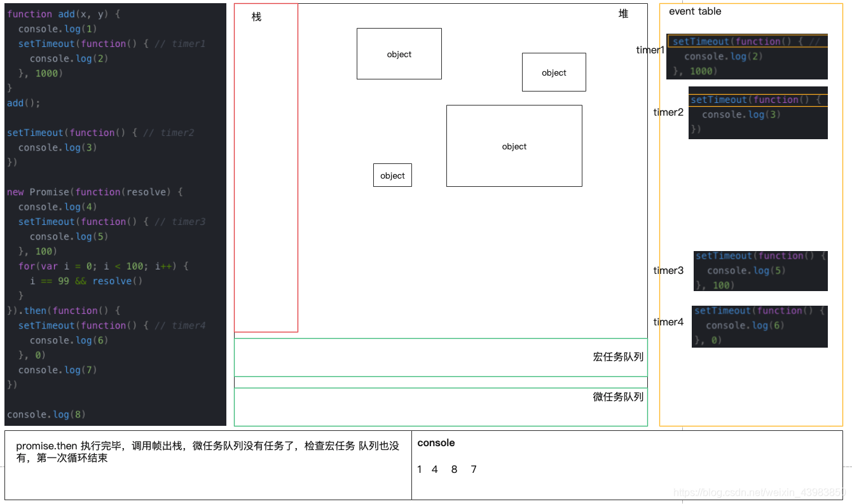Screen dimensions: 852x504
Task: Select 'console.log(3)' in the timer2 snippet
Action: coord(741,115)
